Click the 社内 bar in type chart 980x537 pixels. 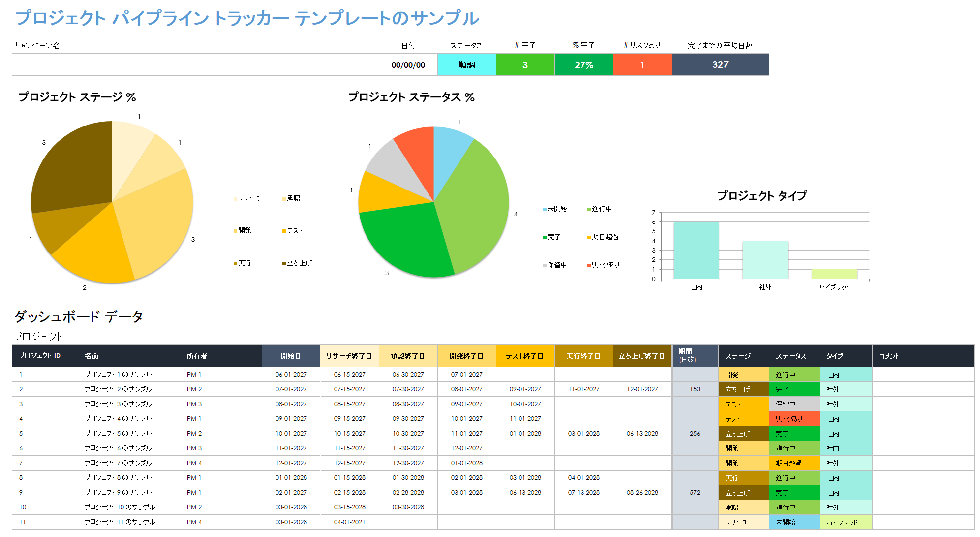pyautogui.click(x=696, y=251)
